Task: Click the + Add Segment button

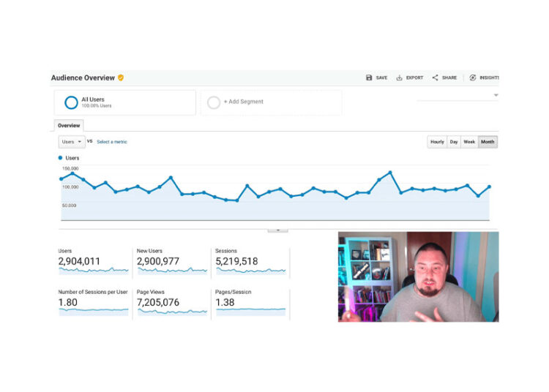Action: pyautogui.click(x=244, y=102)
